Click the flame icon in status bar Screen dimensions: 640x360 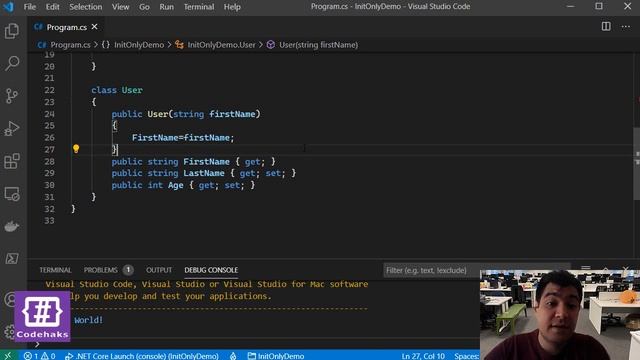coord(233,356)
